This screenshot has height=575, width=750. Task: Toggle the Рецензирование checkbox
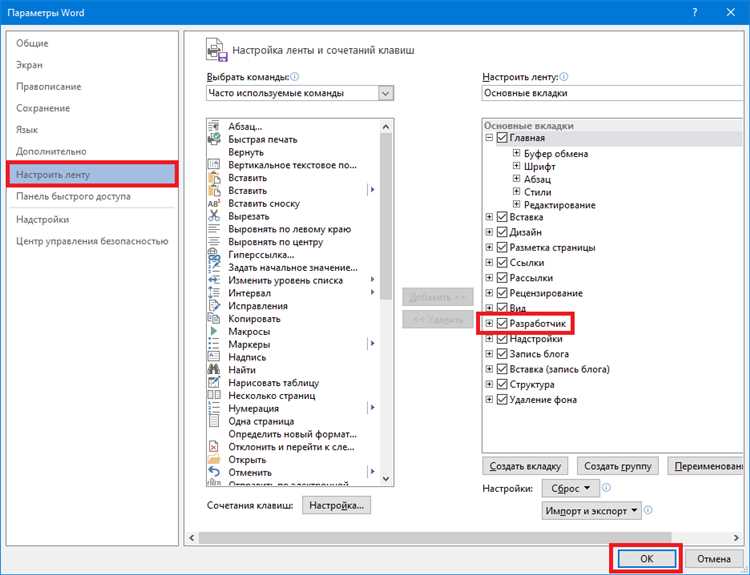point(502,293)
